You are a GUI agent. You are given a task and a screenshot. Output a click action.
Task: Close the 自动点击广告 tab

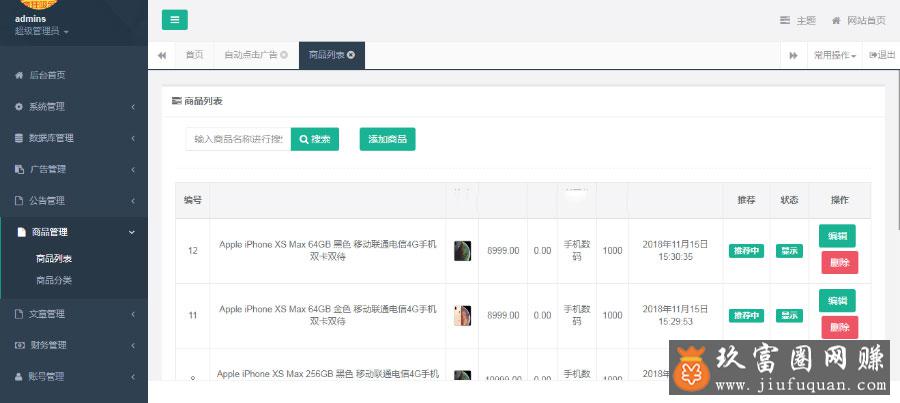(x=284, y=55)
